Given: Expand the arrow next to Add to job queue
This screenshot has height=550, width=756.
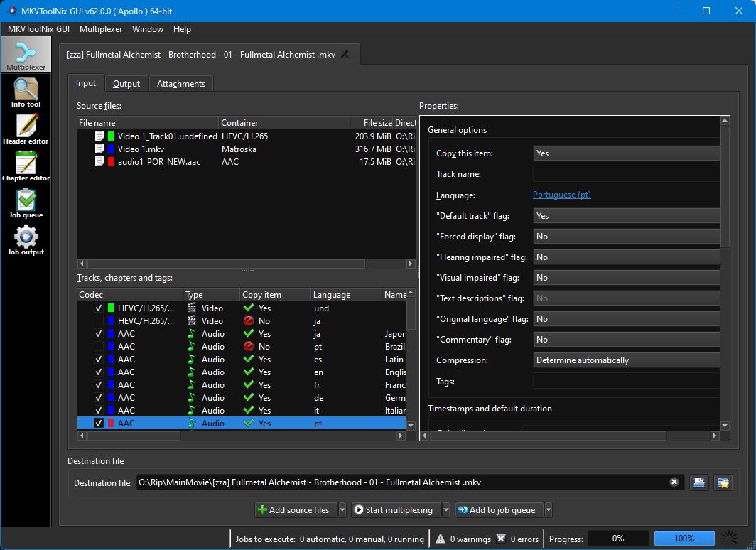Looking at the screenshot, I should coord(549,510).
